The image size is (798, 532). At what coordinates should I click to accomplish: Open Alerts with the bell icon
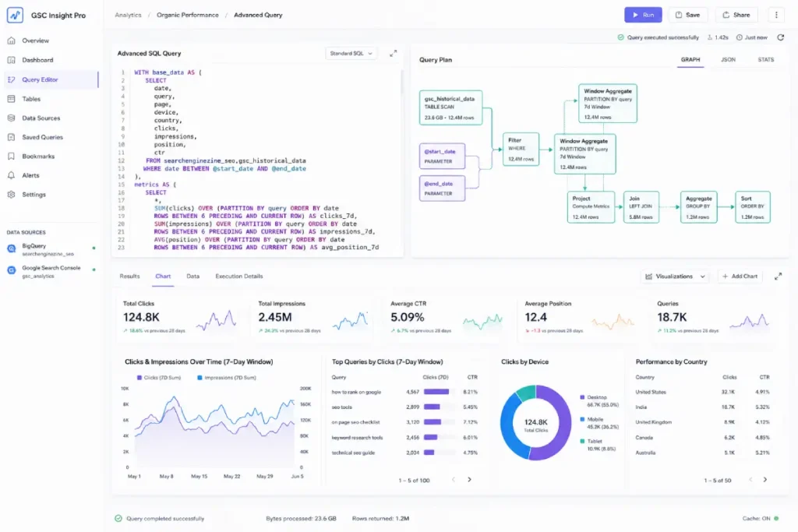(x=11, y=175)
